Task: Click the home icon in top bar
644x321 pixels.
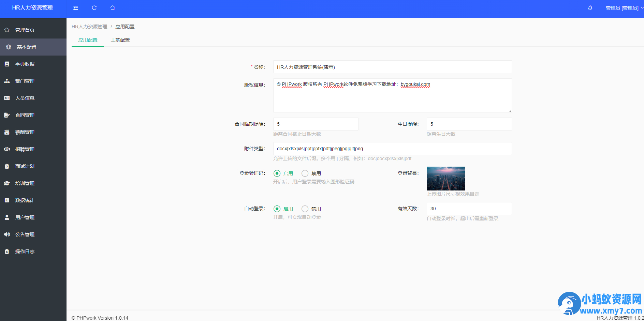Action: pyautogui.click(x=113, y=8)
